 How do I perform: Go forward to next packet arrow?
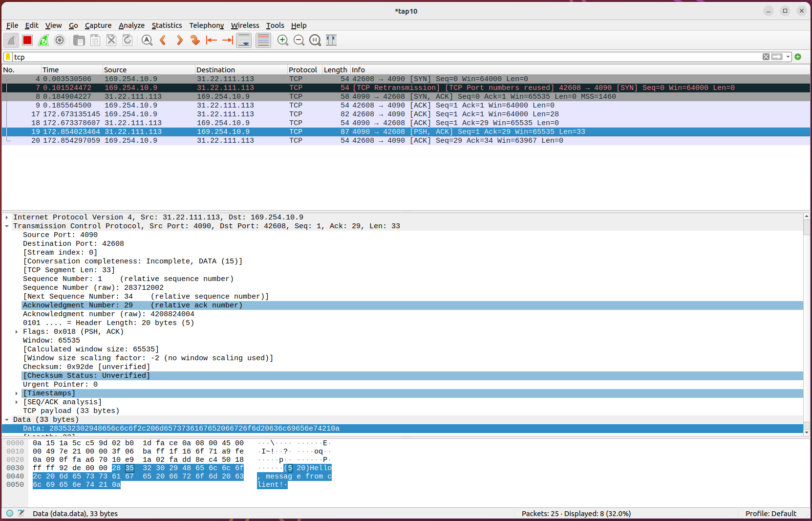tap(179, 40)
